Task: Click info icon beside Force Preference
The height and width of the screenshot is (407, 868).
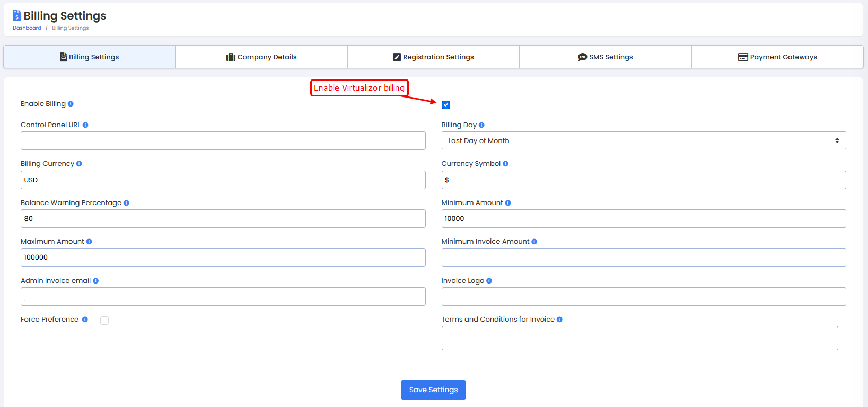Action: click(85, 320)
